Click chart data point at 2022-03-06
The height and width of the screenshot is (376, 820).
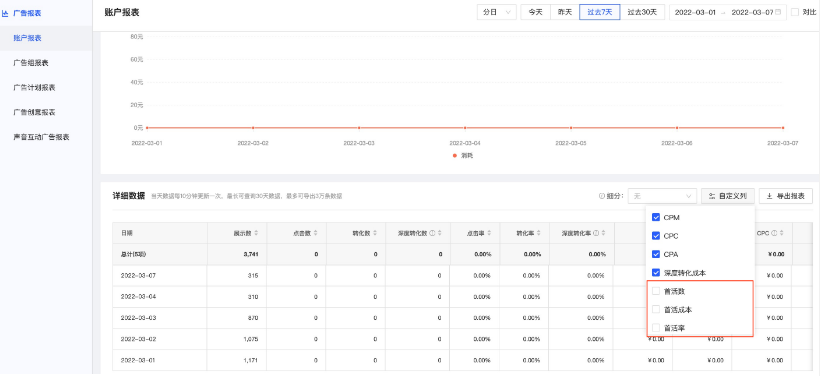(677, 128)
